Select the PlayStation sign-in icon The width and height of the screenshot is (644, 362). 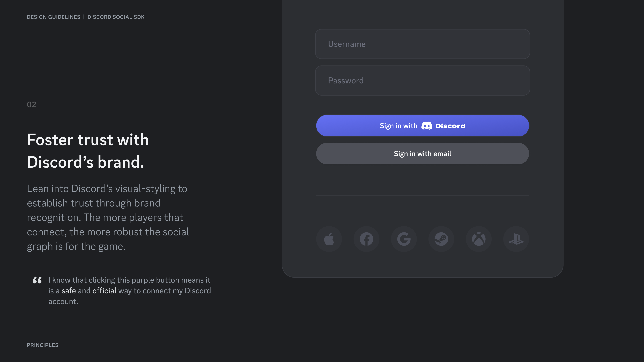(x=516, y=239)
